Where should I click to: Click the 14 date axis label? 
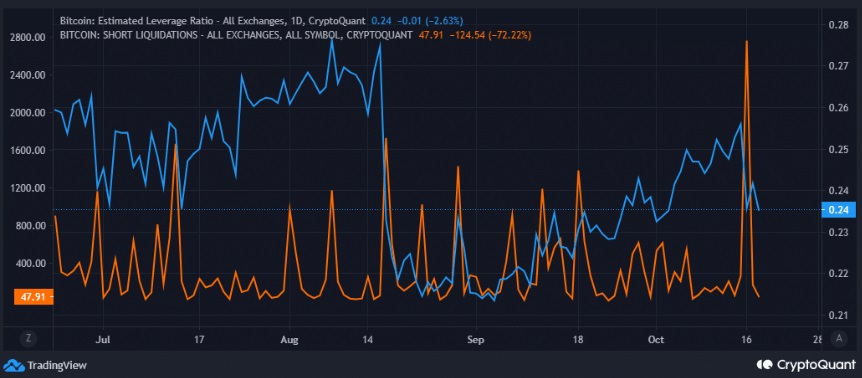coord(367,340)
